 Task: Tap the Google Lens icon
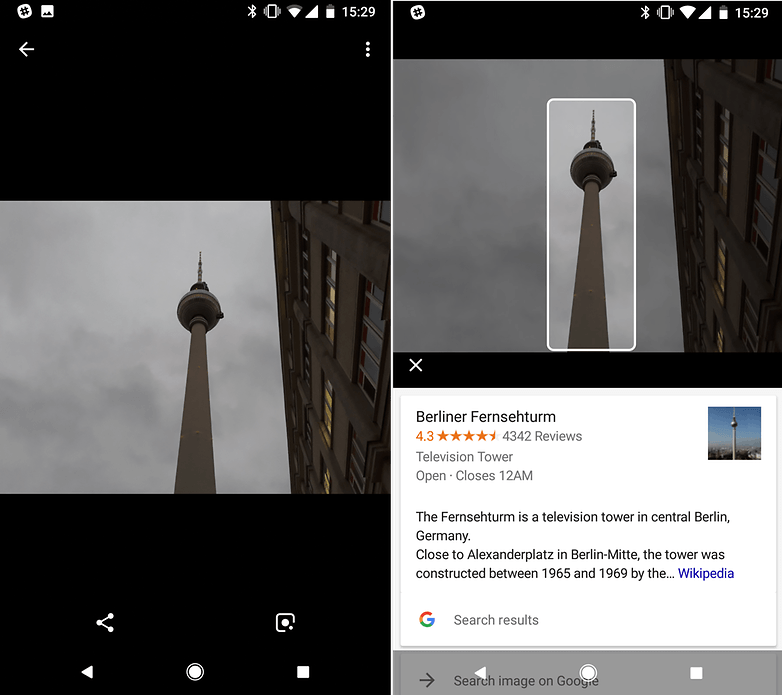285,622
